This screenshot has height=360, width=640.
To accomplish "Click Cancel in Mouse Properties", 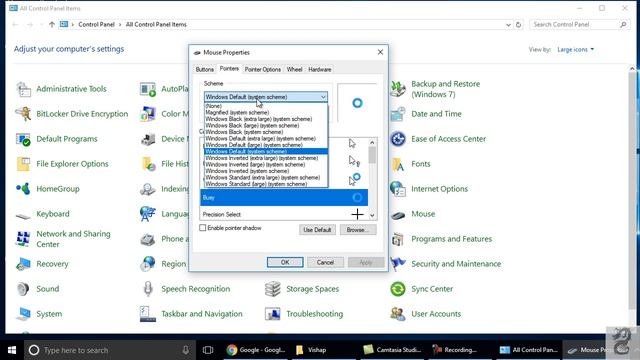I will click(325, 262).
